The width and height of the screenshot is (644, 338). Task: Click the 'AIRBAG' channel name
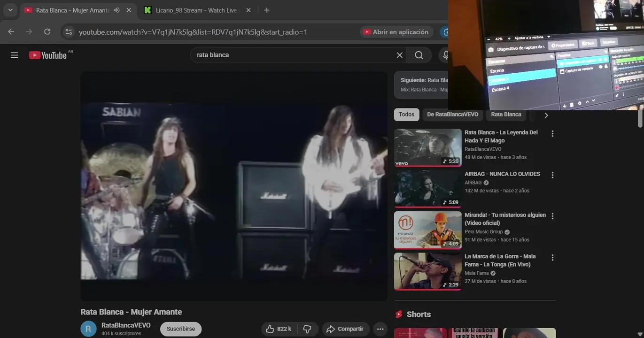(473, 183)
